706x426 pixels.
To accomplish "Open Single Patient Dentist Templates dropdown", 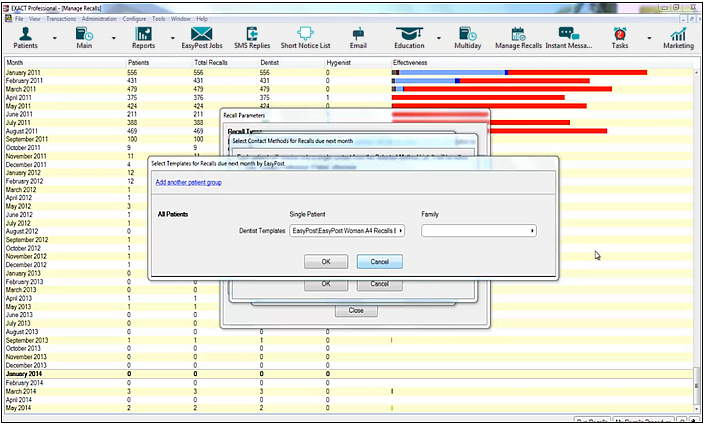I will [347, 231].
